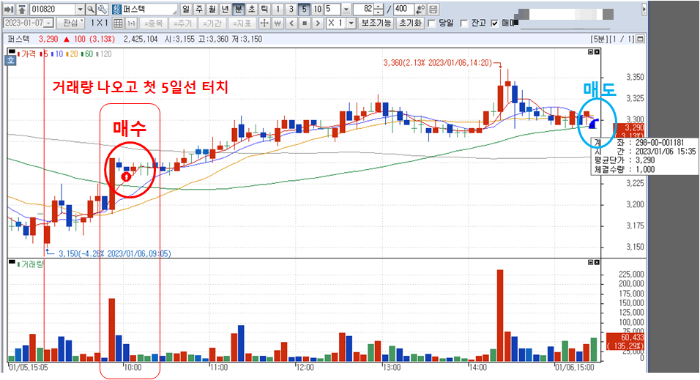Screen dimensions: 700x380
Task: Close the price pane with small x icon
Action: pos(597,52)
